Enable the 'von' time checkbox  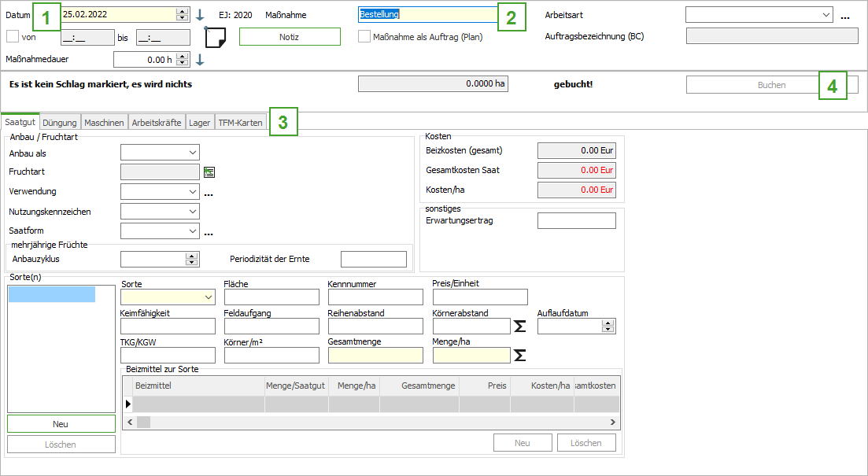13,36
